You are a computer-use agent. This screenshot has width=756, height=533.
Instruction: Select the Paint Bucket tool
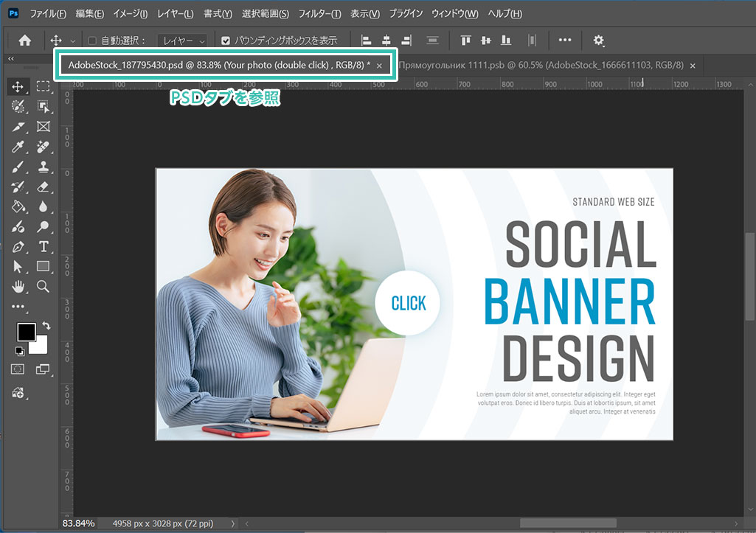click(18, 206)
